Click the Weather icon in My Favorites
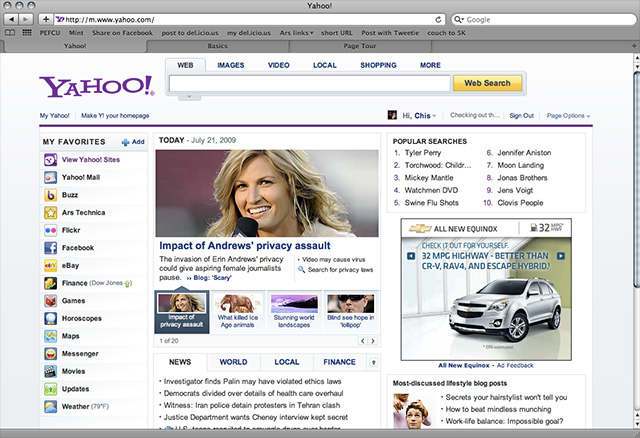 51,407
